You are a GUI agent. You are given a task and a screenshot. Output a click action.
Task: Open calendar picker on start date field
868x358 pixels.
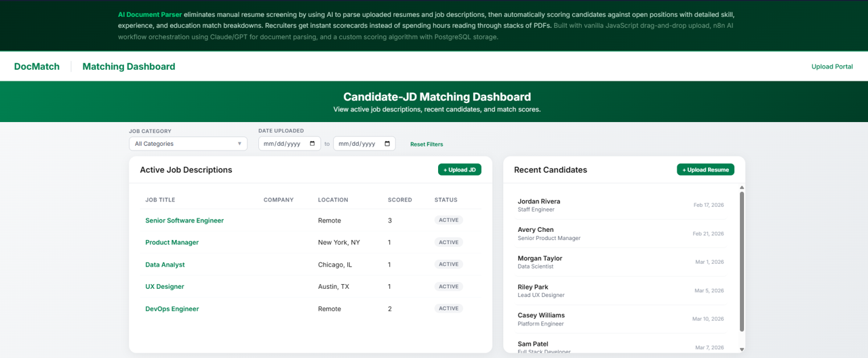(312, 144)
